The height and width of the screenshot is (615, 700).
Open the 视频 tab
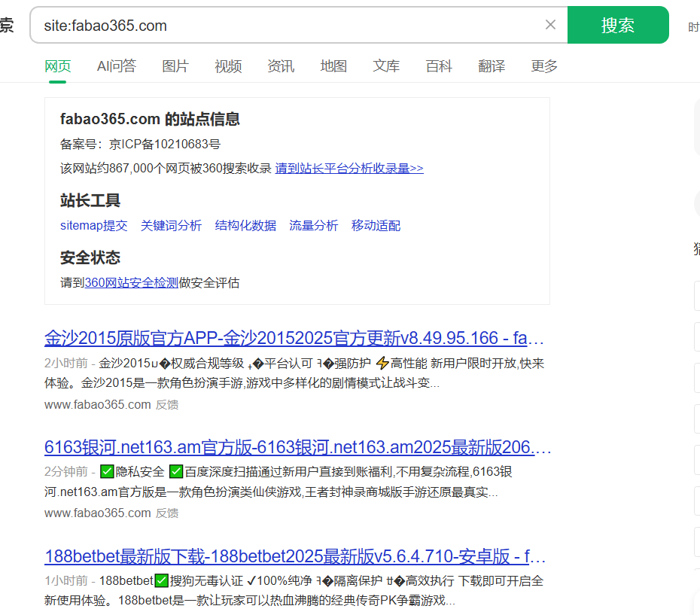(x=228, y=66)
